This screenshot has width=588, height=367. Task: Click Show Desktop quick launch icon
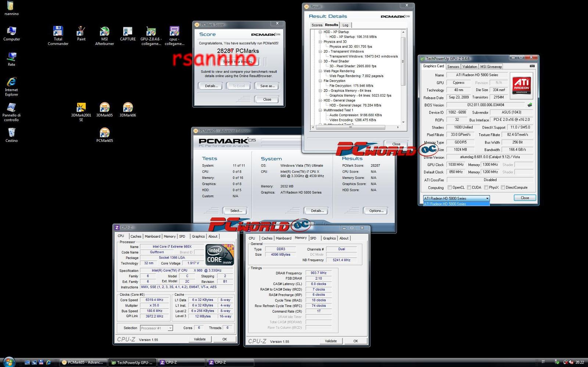click(x=27, y=362)
